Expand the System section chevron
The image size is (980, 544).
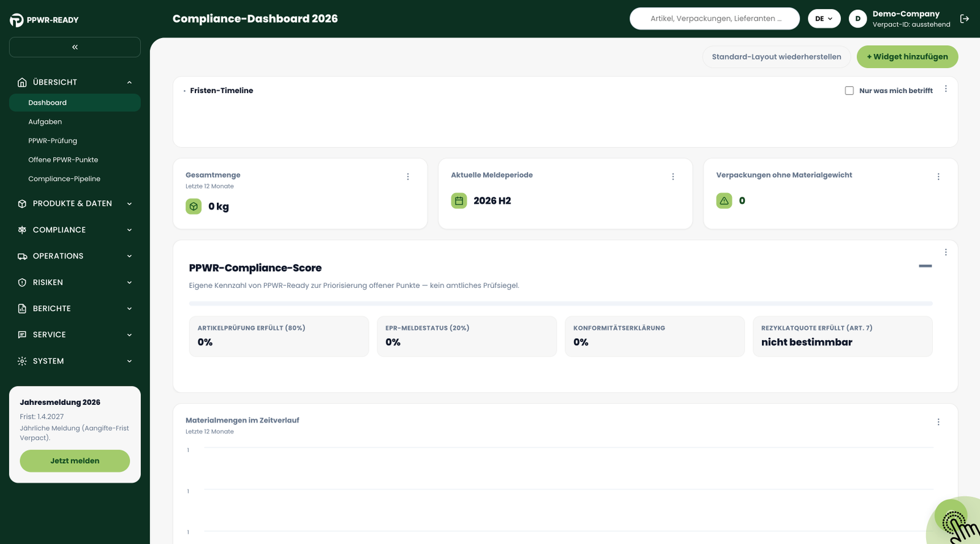coord(129,361)
